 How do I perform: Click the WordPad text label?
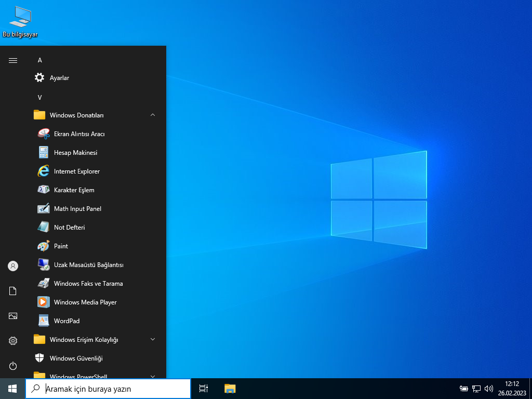(67, 321)
